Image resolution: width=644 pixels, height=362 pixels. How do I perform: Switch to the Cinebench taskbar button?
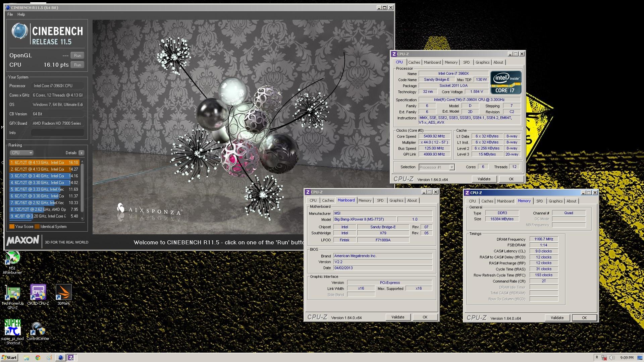[60, 358]
